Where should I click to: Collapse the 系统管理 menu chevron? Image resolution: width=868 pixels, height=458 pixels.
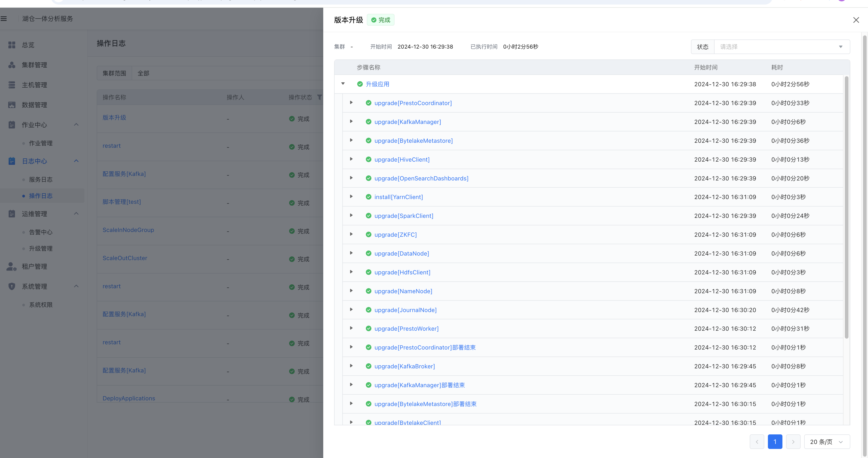(x=76, y=286)
